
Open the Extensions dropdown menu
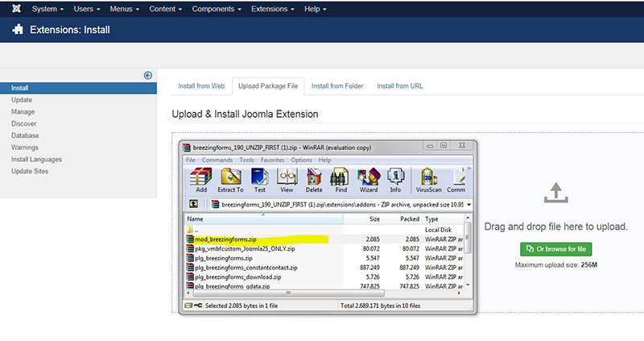[273, 9]
